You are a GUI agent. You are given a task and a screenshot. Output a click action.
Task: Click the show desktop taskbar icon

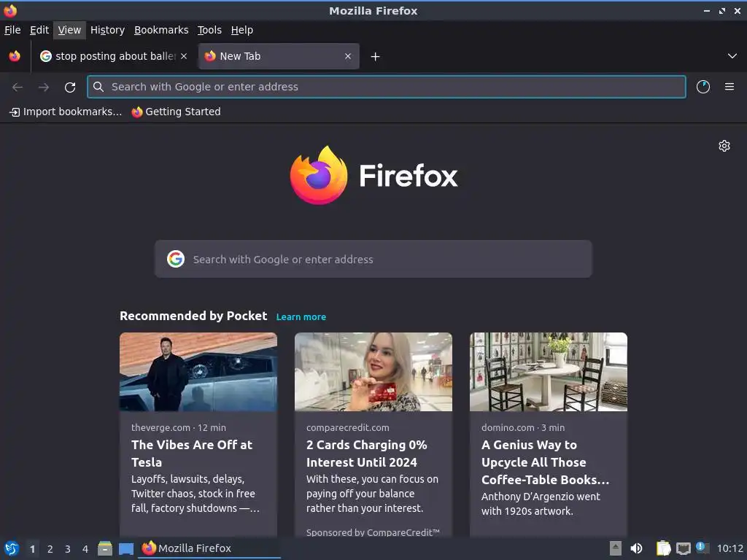click(125, 549)
